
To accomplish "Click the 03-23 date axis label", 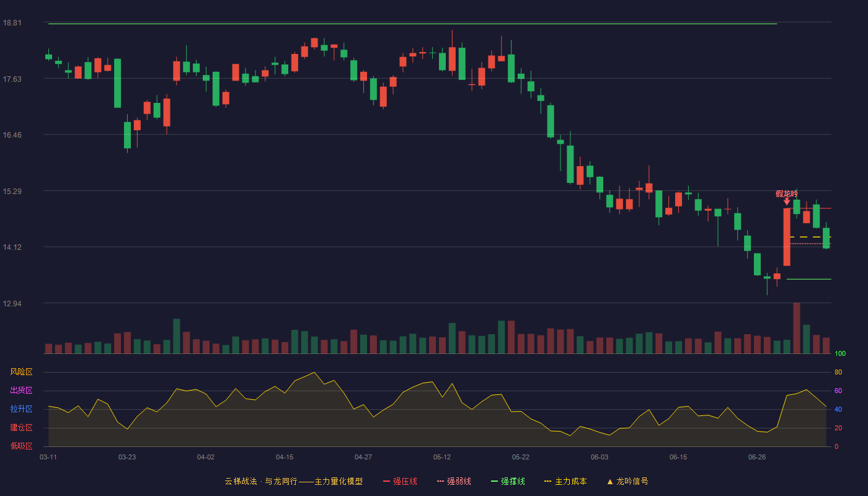I will tap(127, 457).
